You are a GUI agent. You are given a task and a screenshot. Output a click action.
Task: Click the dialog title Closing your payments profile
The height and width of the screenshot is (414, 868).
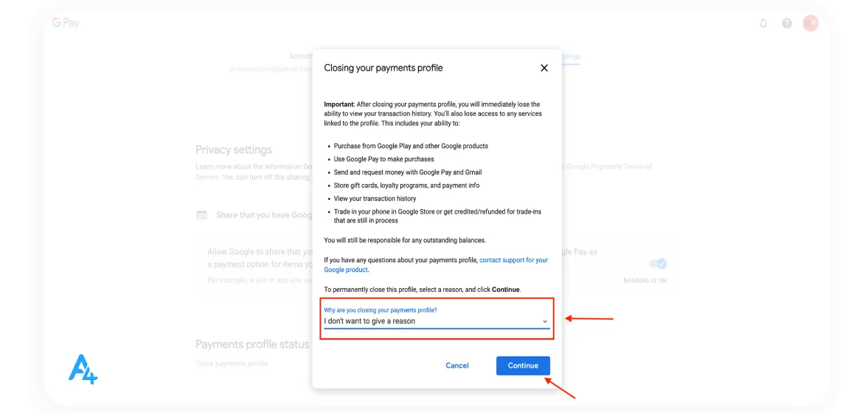click(383, 68)
